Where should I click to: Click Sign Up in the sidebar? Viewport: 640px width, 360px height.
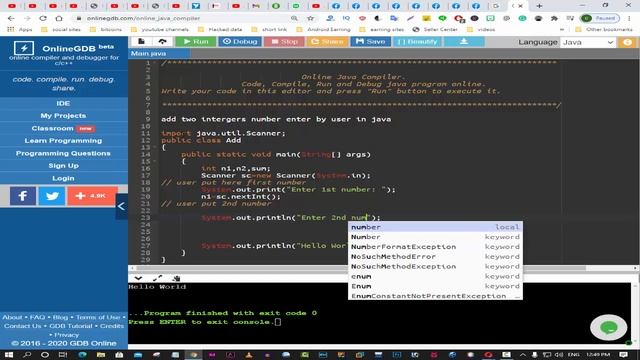click(63, 166)
